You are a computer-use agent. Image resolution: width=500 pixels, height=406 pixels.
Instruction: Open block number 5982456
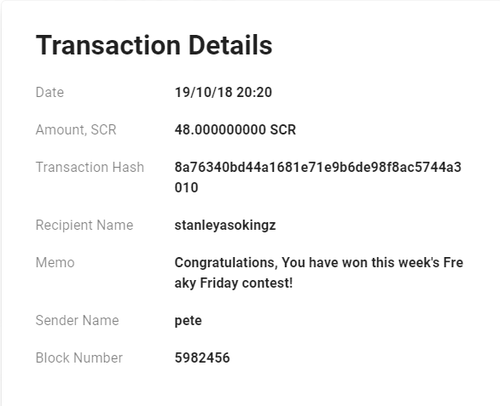pos(202,358)
